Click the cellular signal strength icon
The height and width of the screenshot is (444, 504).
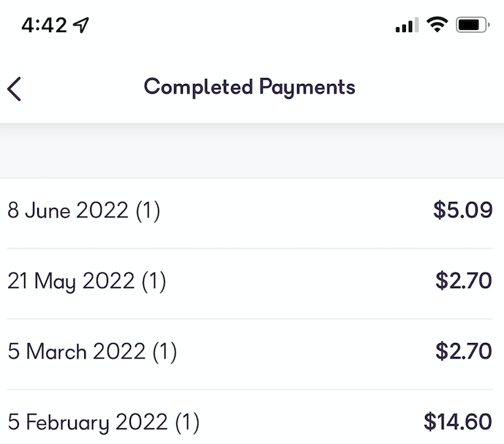coord(407,26)
